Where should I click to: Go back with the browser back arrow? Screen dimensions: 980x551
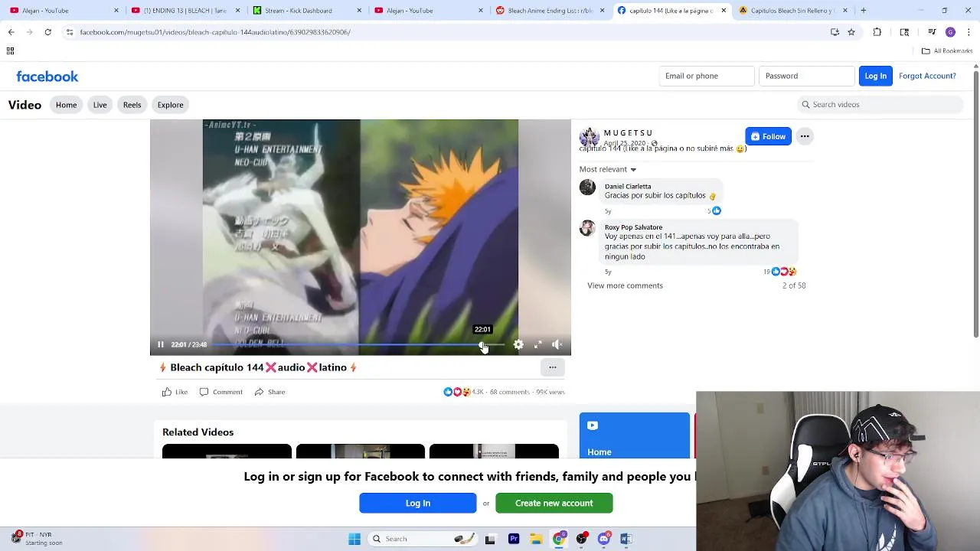(11, 32)
